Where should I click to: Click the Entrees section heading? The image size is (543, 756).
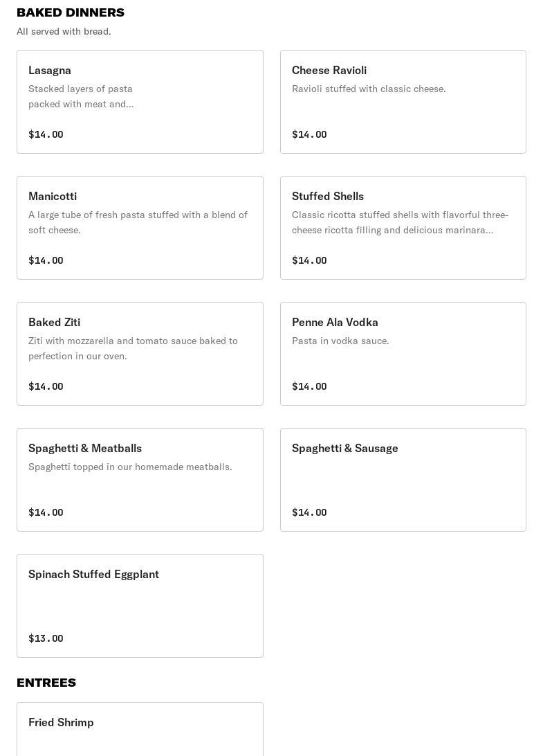(x=46, y=683)
